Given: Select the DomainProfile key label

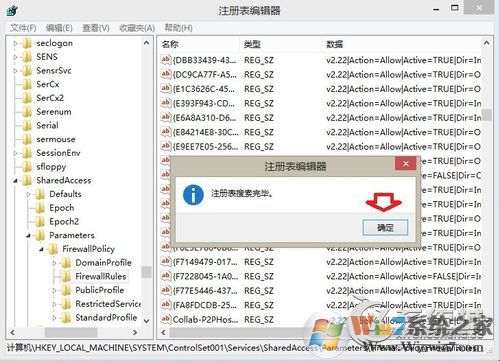Looking at the screenshot, I should pos(103,263).
